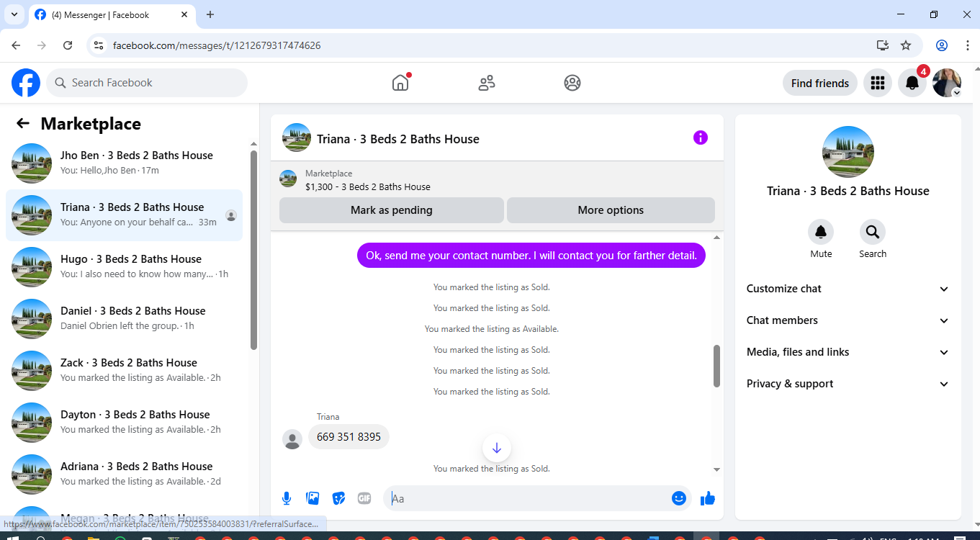Click the sent message asking for contact number
The image size is (980, 540).
531,255
